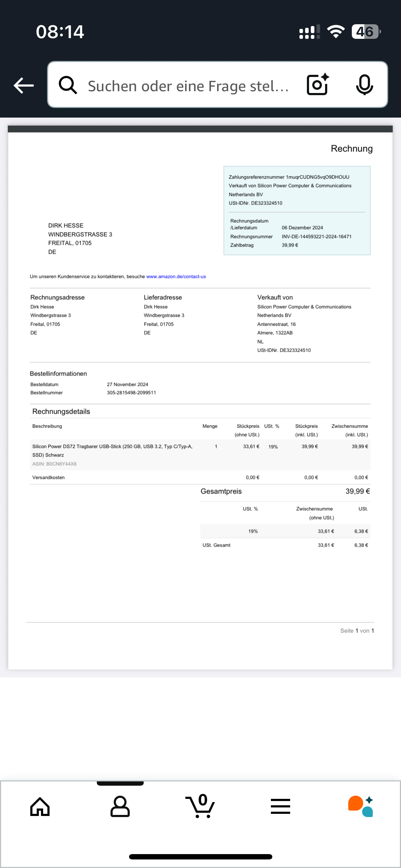Launch the Rufus AI assistant icon
This screenshot has width=401, height=868.
[361, 806]
